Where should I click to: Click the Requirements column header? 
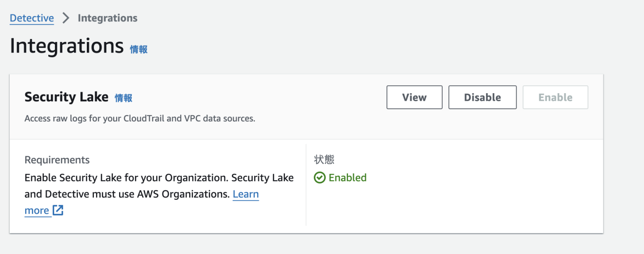pyautogui.click(x=57, y=160)
